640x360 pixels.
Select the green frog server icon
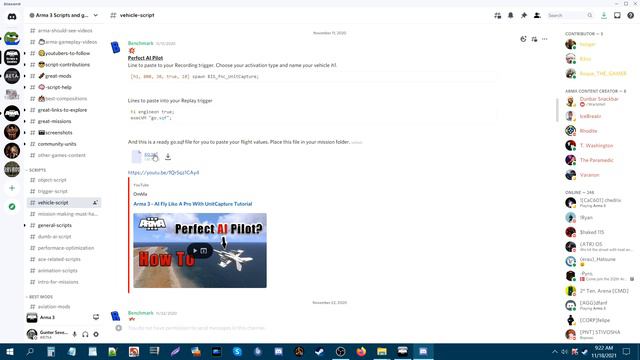(12, 39)
